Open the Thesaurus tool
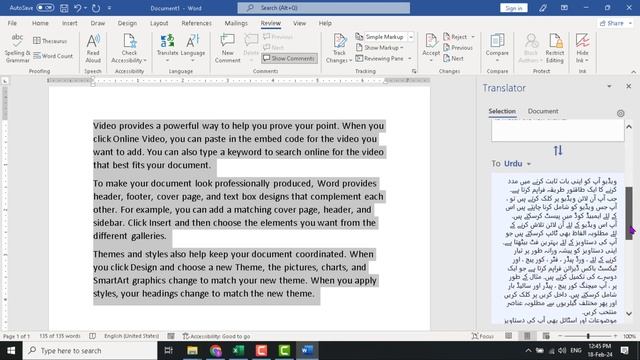 [50, 41]
